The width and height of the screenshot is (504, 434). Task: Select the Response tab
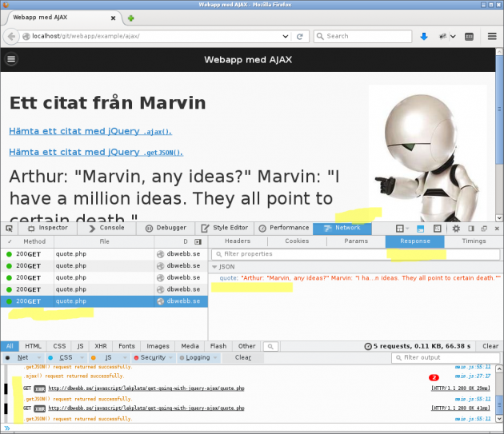click(415, 241)
